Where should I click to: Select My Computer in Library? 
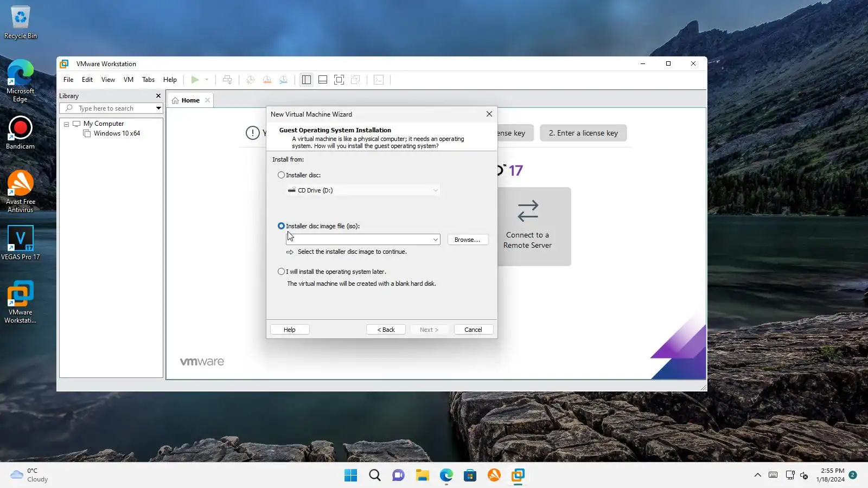pyautogui.click(x=103, y=124)
